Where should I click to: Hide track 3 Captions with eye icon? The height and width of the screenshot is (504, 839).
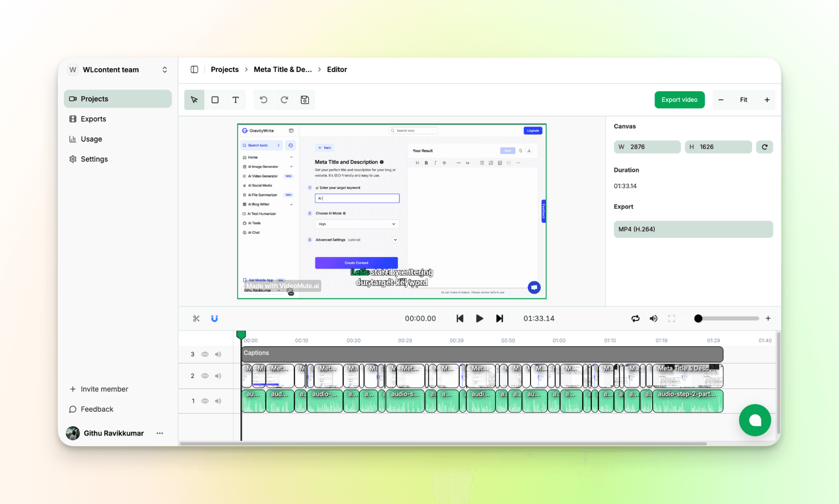(205, 354)
